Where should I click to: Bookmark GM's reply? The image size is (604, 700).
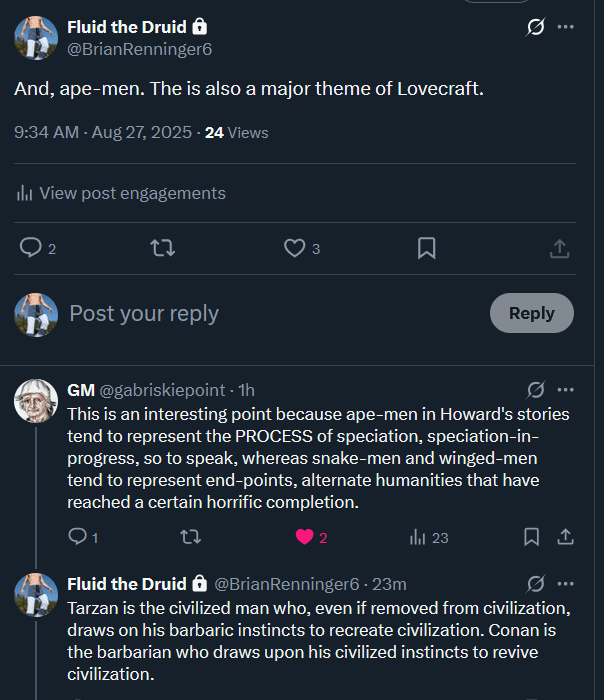(x=532, y=537)
